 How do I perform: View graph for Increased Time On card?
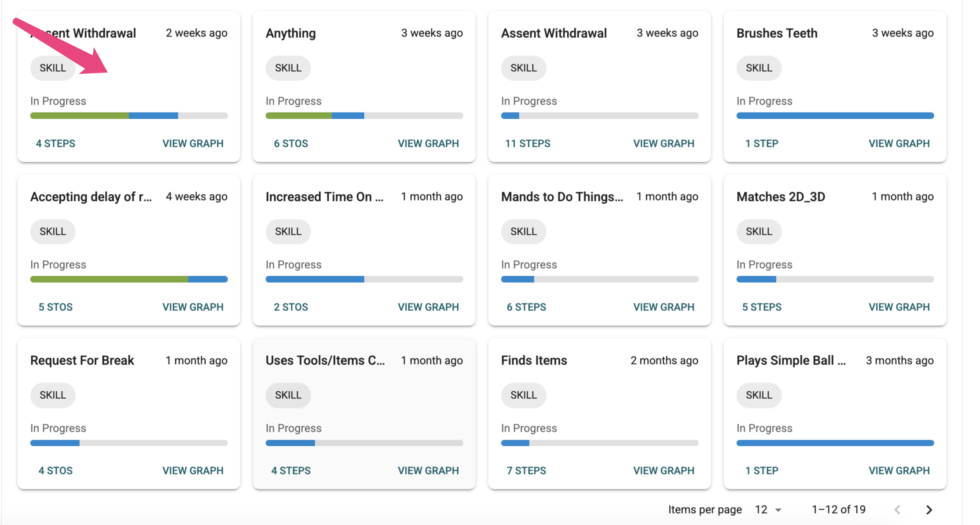point(428,307)
